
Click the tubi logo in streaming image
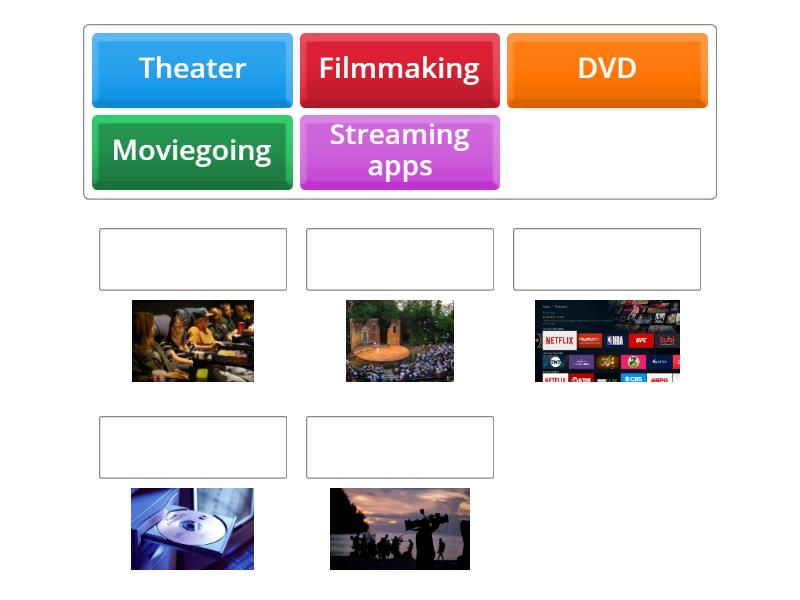(667, 340)
